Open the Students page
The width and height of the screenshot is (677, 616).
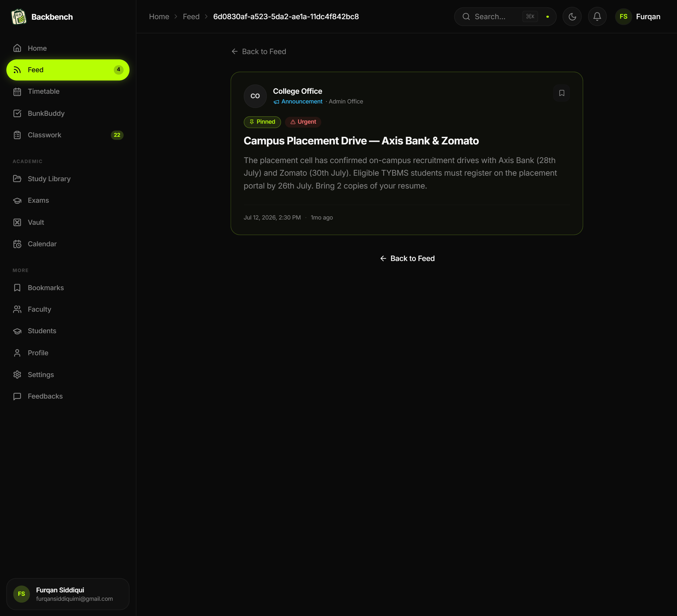point(68,331)
